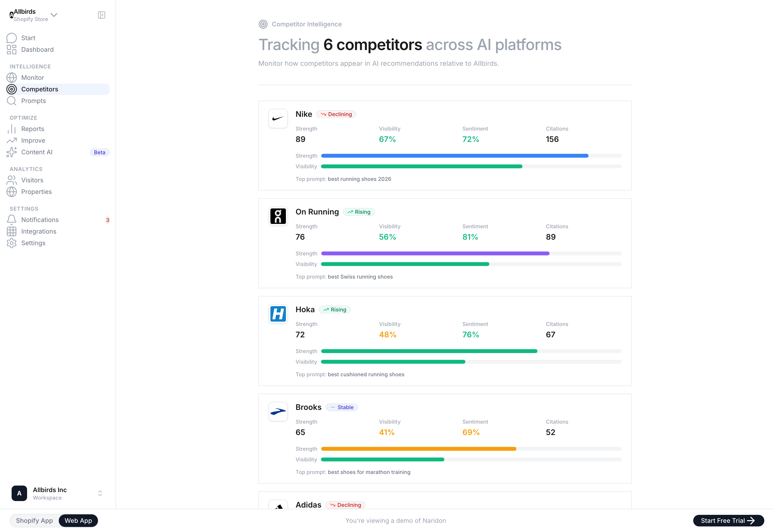Click Hoka's Rising trend badge

[335, 310]
